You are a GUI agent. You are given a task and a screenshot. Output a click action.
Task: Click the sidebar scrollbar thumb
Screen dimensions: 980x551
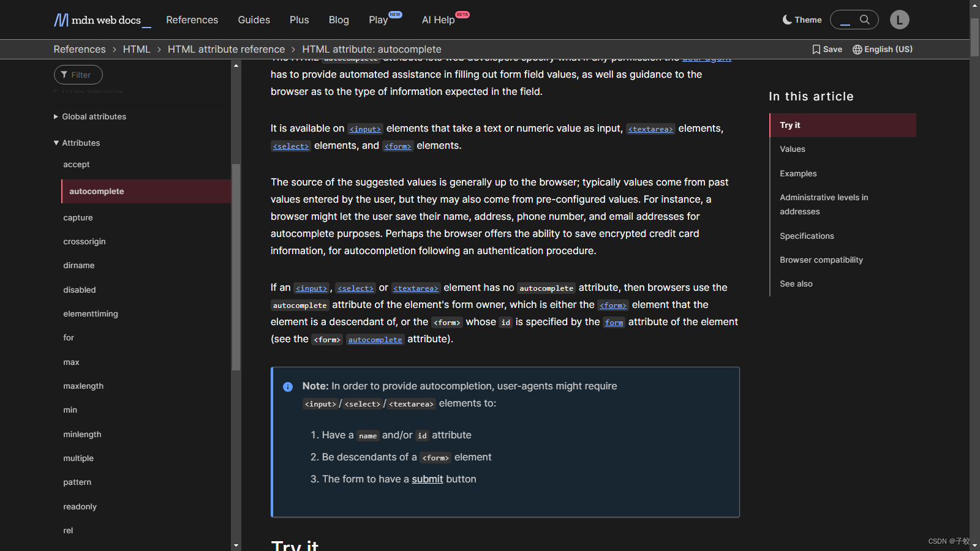pyautogui.click(x=236, y=267)
